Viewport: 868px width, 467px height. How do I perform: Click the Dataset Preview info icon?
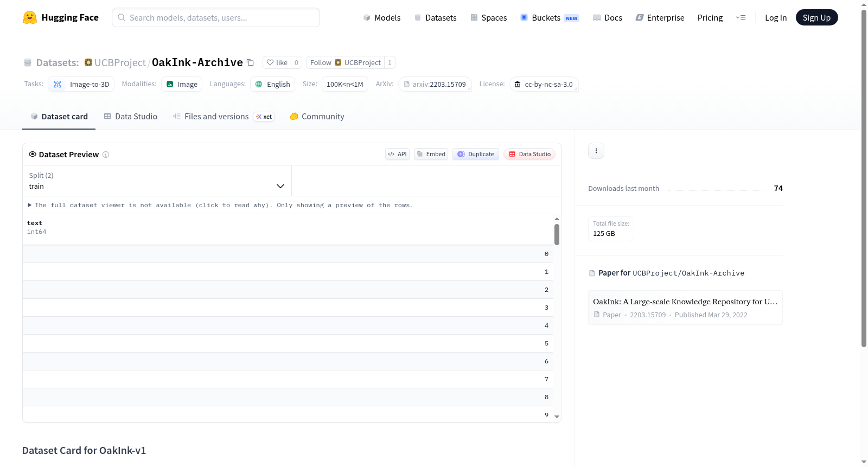pos(106,155)
